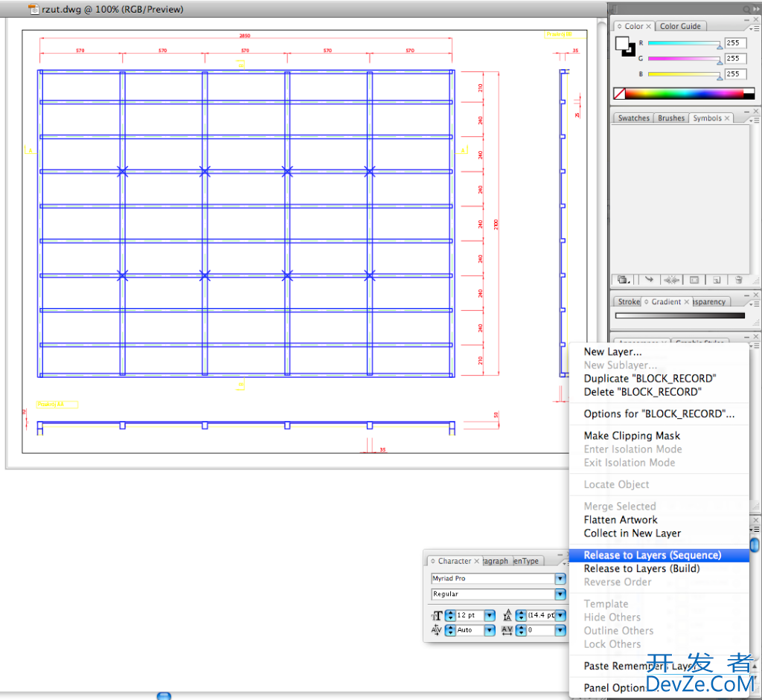Minimize the Symbols panel group
The height and width of the screenshot is (700, 762).
(x=747, y=112)
